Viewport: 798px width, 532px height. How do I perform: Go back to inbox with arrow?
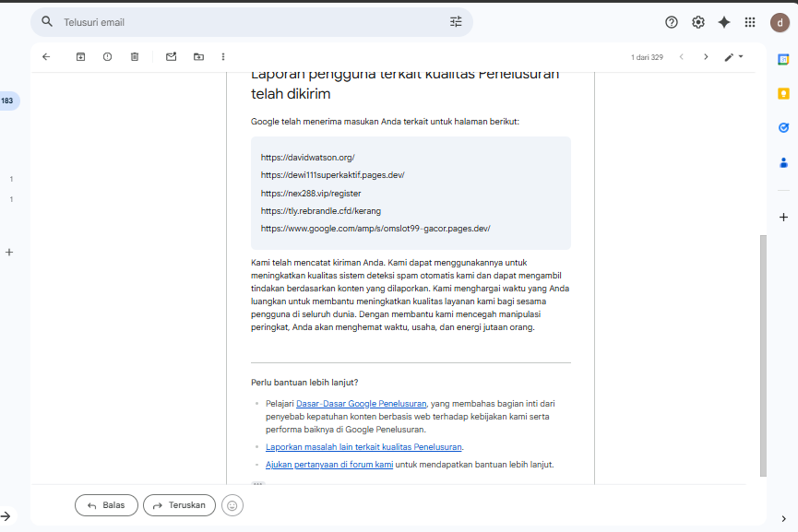46,57
